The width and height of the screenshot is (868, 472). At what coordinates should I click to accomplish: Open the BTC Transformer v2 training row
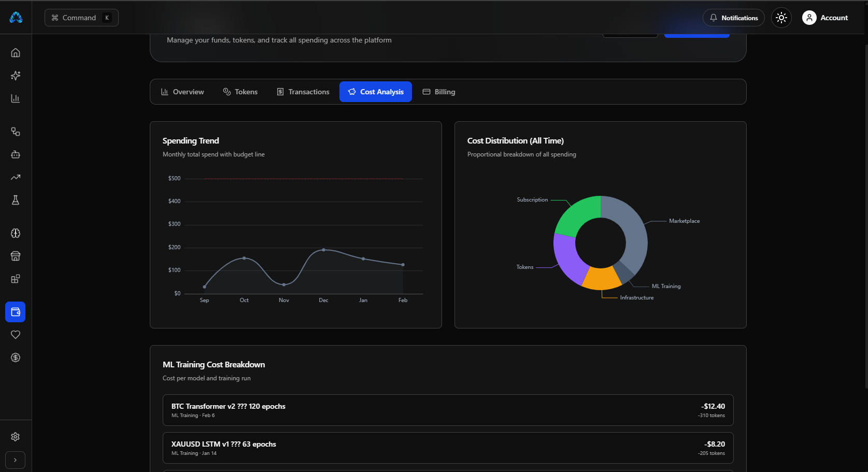[448, 410]
